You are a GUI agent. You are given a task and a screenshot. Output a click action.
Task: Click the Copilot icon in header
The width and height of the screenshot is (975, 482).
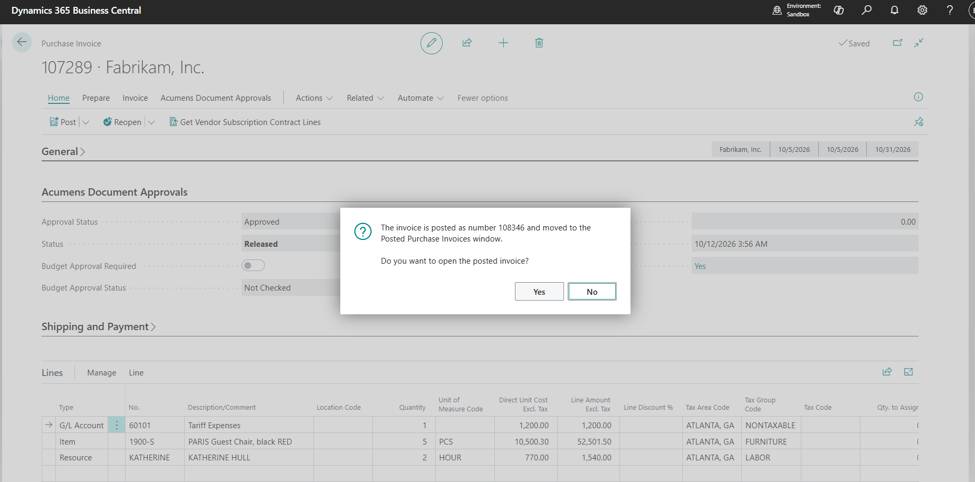click(838, 10)
